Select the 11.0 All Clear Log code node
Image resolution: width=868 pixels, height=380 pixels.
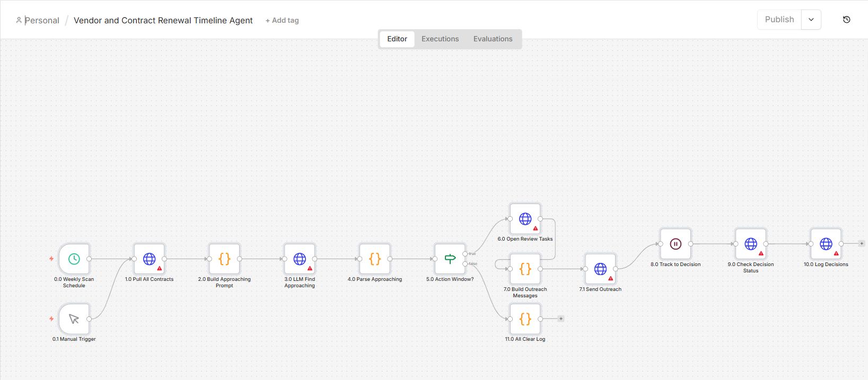525,319
